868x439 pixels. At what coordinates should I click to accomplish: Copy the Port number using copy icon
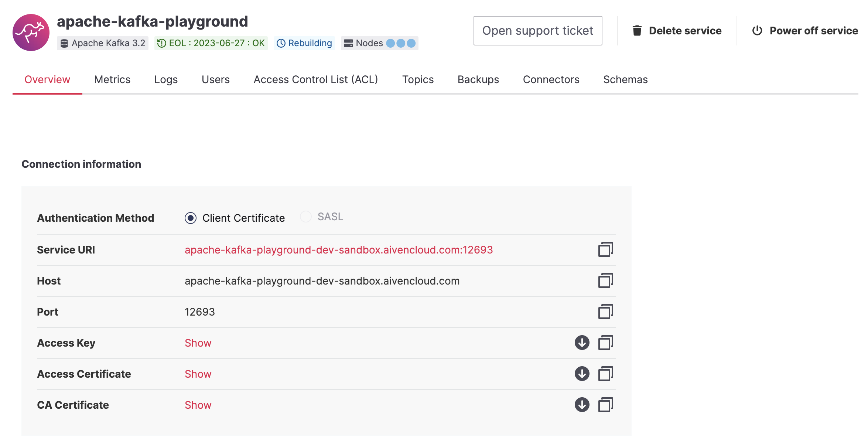click(x=605, y=312)
